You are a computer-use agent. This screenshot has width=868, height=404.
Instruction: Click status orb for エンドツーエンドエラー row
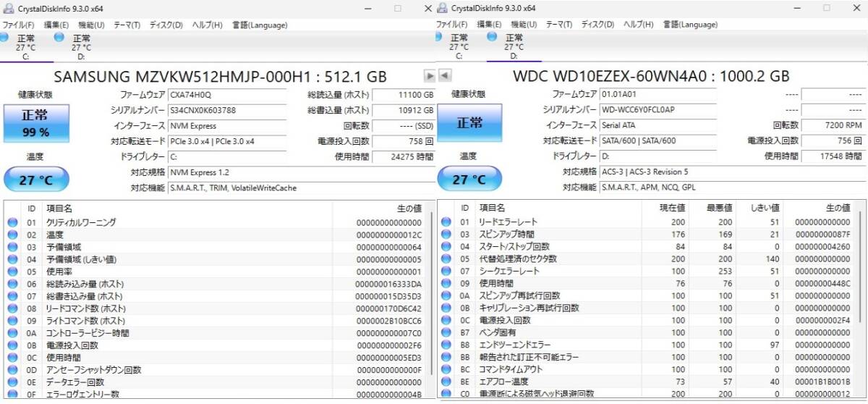(446, 345)
